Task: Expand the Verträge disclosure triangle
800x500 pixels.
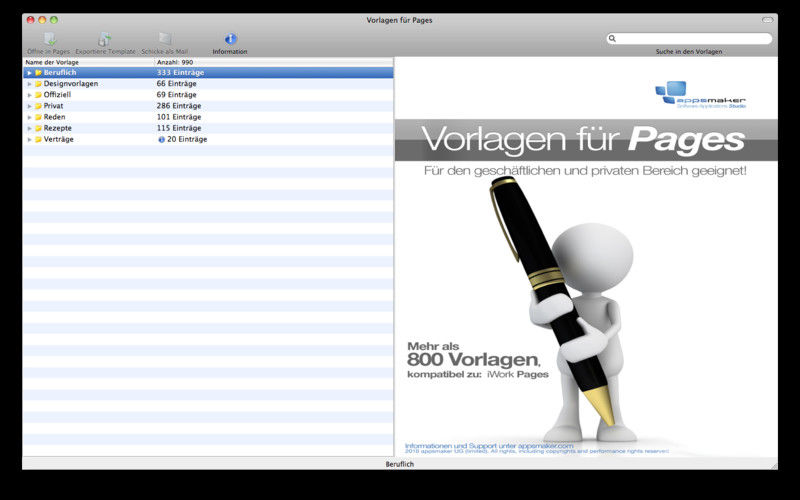Action: (29, 139)
